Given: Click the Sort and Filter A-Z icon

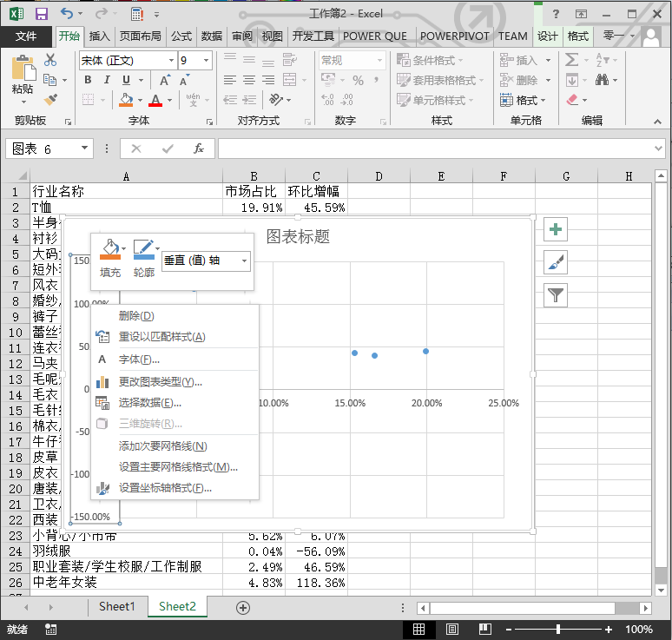Looking at the screenshot, I should point(603,60).
